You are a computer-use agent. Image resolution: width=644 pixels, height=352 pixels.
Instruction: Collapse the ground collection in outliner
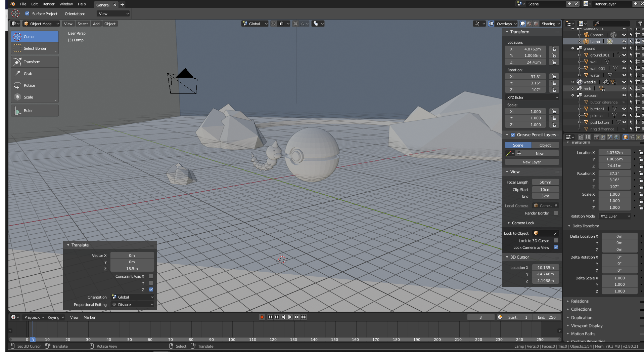573,48
